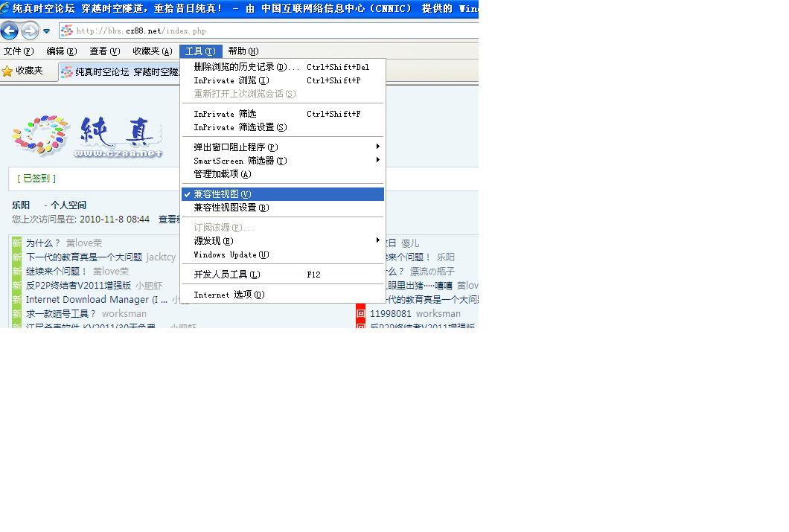
Task: Expand 弹出窗口阻止程序(P) submenu
Action: [283, 147]
